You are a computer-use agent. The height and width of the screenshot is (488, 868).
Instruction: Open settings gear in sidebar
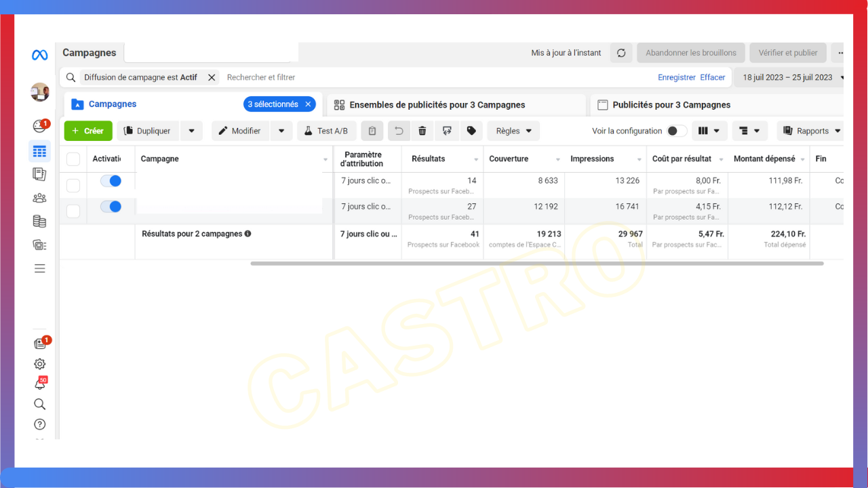point(40,364)
